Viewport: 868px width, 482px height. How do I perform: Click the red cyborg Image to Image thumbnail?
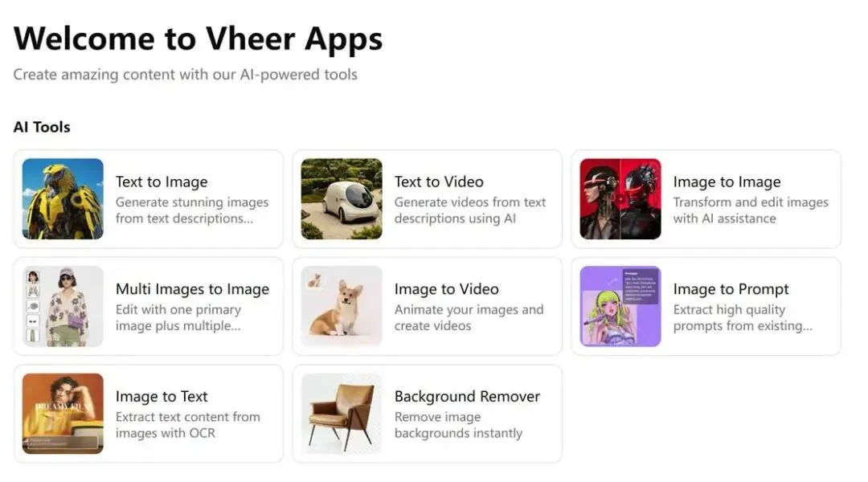pyautogui.click(x=620, y=198)
